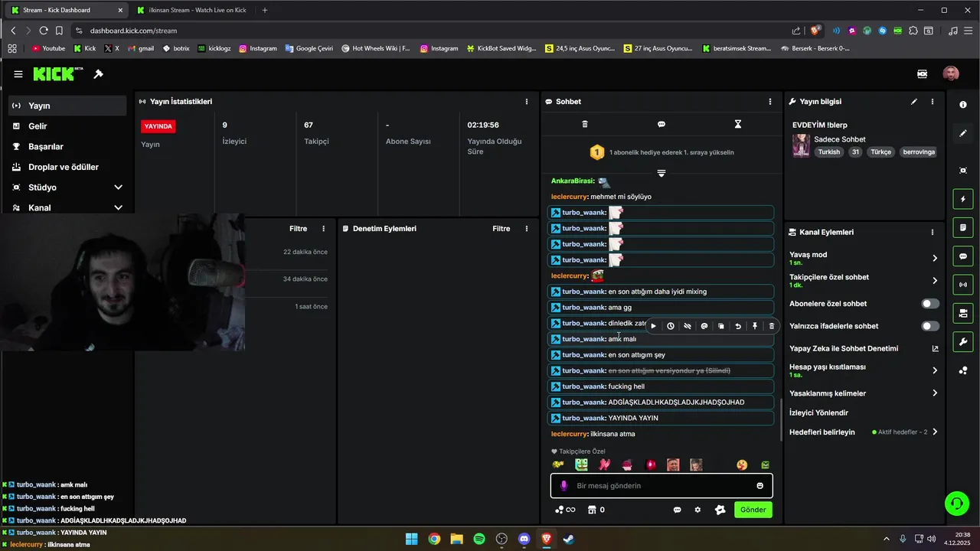Open chat settings gear below message box

[x=697, y=510]
